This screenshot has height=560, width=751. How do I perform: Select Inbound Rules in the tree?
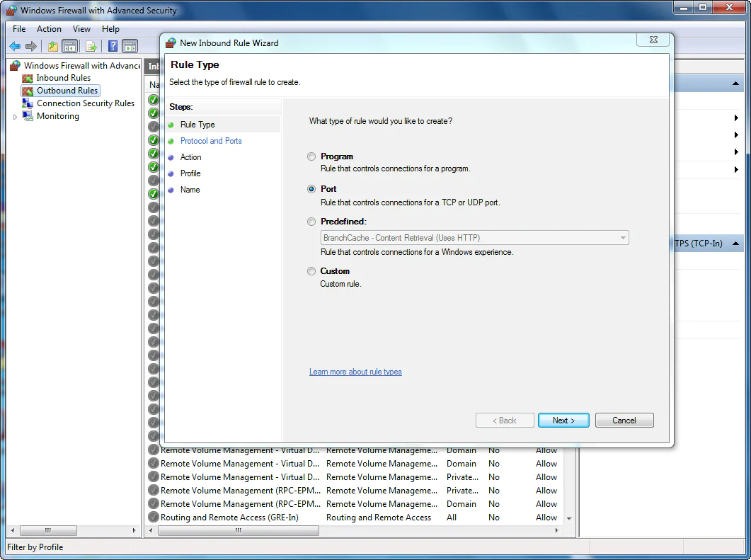63,78
